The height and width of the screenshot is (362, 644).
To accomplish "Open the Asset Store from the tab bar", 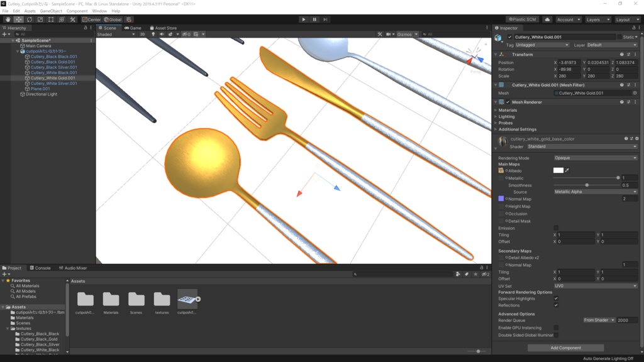I will click(x=165, y=28).
